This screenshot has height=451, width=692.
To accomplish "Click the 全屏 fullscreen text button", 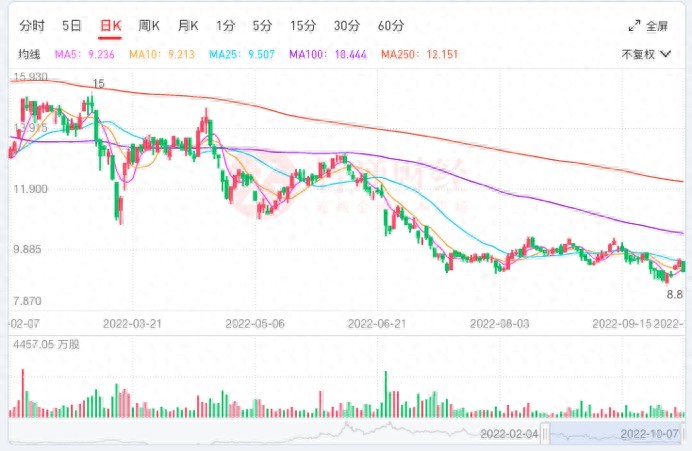I will [658, 25].
